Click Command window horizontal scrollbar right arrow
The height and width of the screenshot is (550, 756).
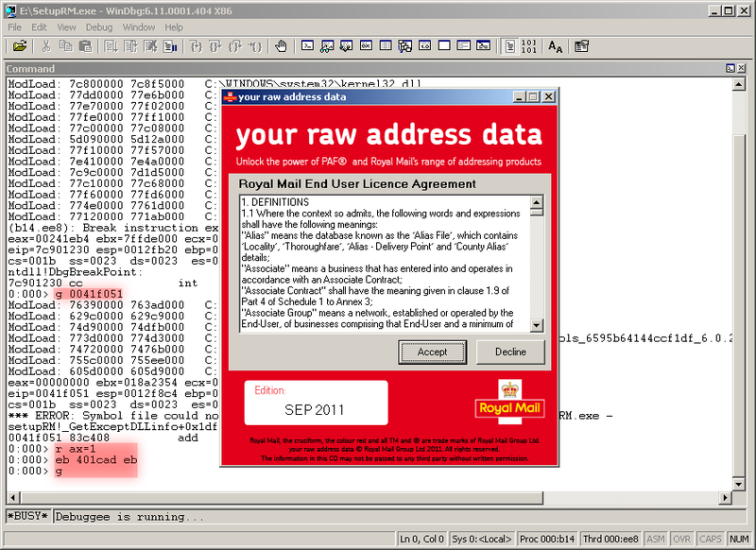(725, 497)
